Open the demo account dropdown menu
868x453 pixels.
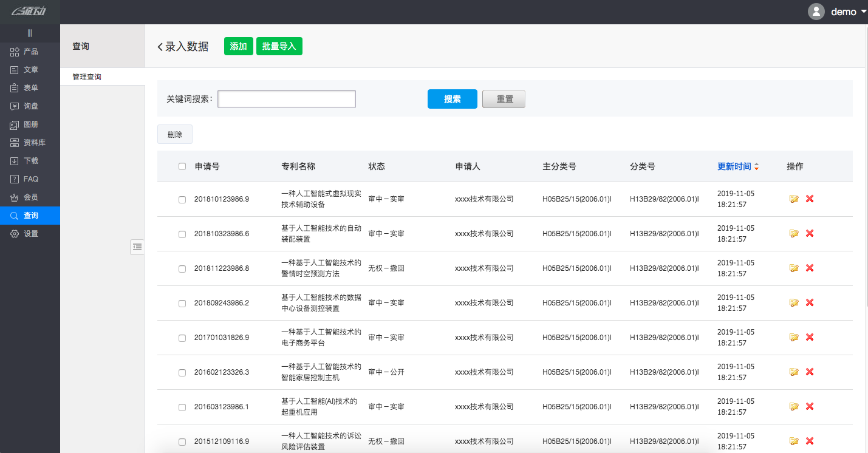click(x=844, y=11)
